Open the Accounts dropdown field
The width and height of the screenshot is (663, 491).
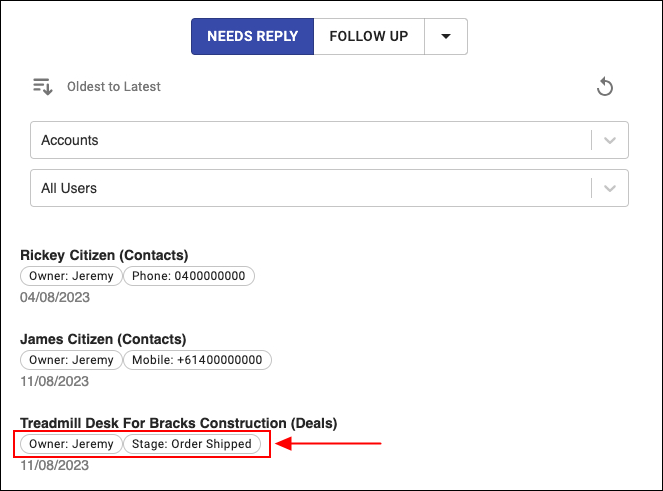coord(329,140)
